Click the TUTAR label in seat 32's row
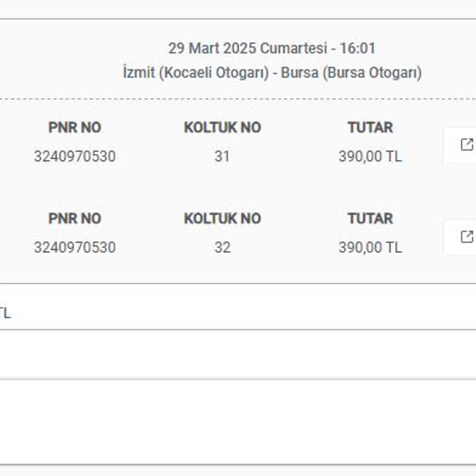 pos(370,219)
